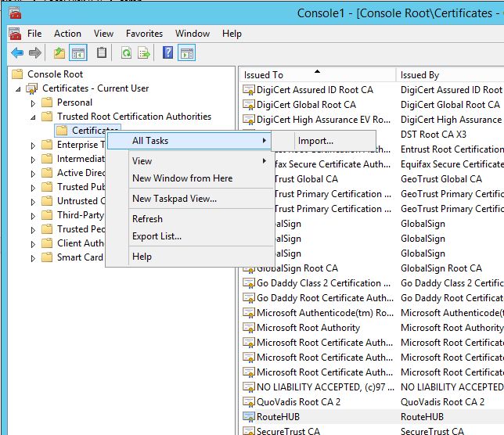Viewport: 504px width, 435px height.
Task: Click Equifax Secure Certificate issued-by cell
Action: (452, 164)
